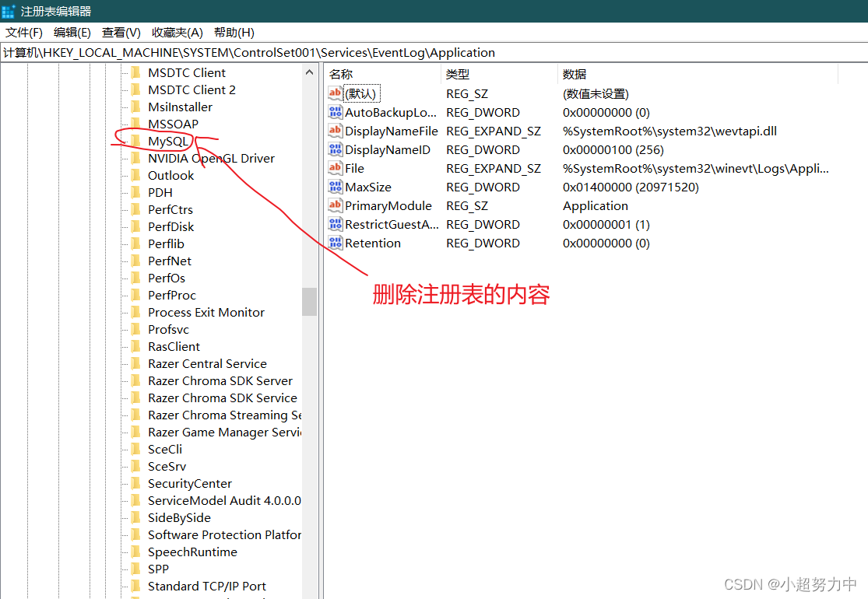The width and height of the screenshot is (868, 599).
Task: Click the Registry Editor icon in the title bar
Action: point(9,11)
